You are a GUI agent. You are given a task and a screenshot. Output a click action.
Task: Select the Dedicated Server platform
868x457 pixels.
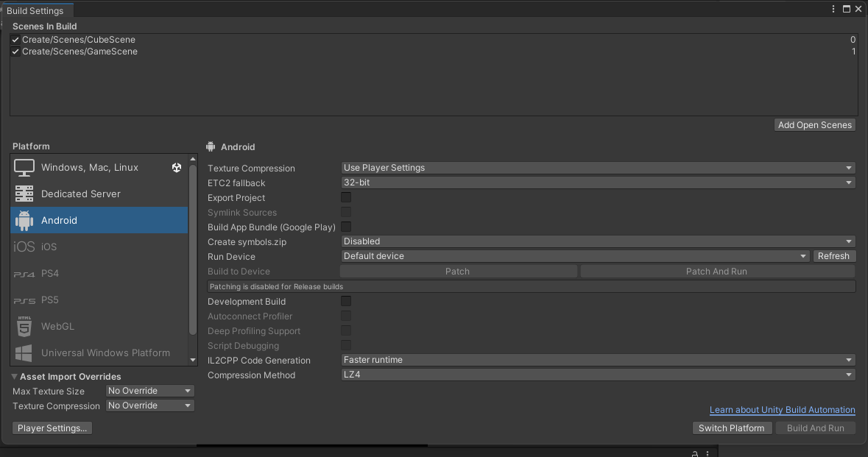pyautogui.click(x=99, y=194)
